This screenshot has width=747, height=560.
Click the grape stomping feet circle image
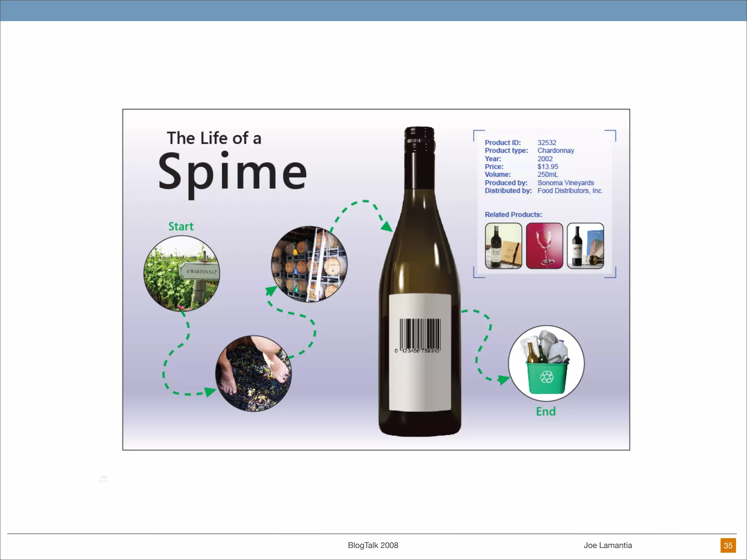tap(253, 374)
